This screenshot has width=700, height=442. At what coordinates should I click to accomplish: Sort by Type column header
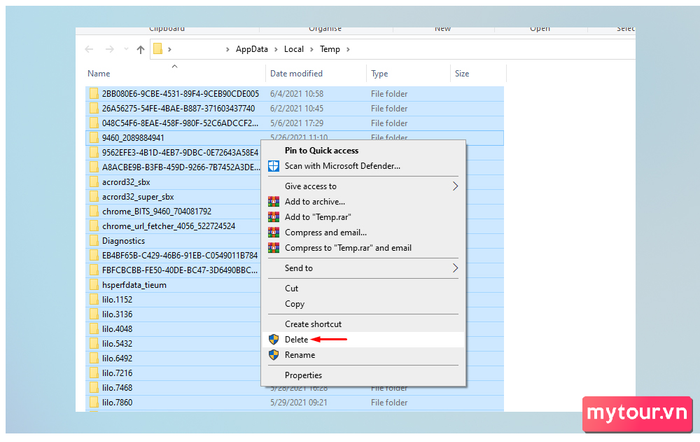coord(379,74)
